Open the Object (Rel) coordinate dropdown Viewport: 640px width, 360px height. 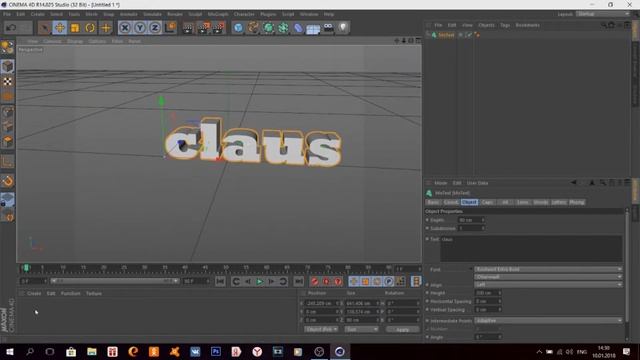321,329
